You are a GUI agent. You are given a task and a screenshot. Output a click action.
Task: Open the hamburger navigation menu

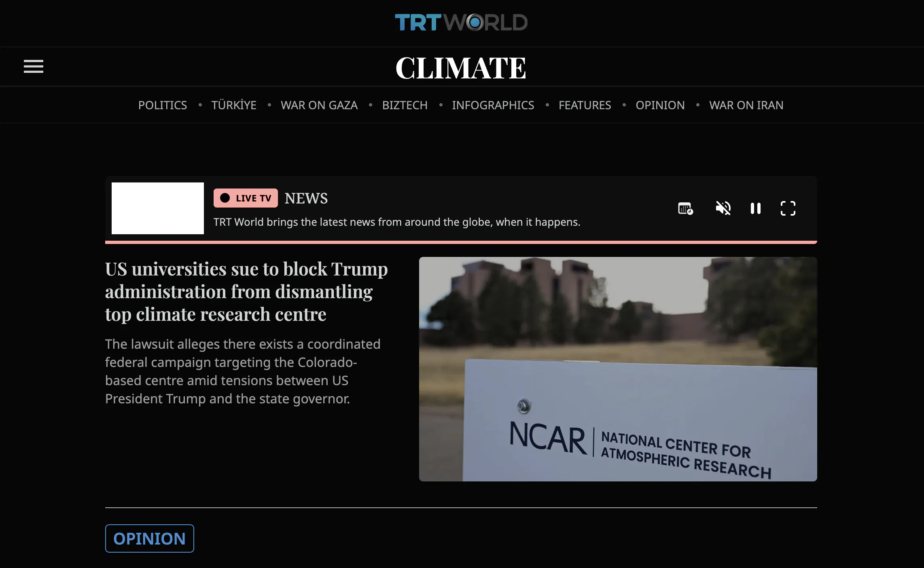(x=33, y=66)
